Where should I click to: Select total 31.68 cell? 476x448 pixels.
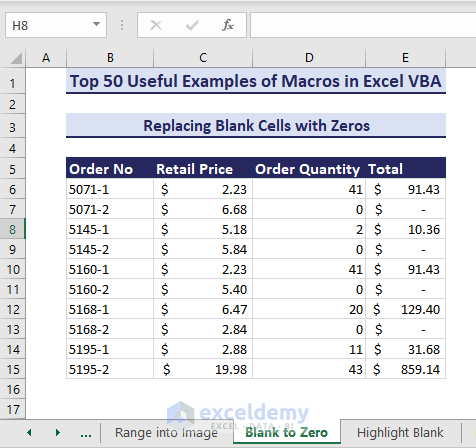tap(405, 349)
